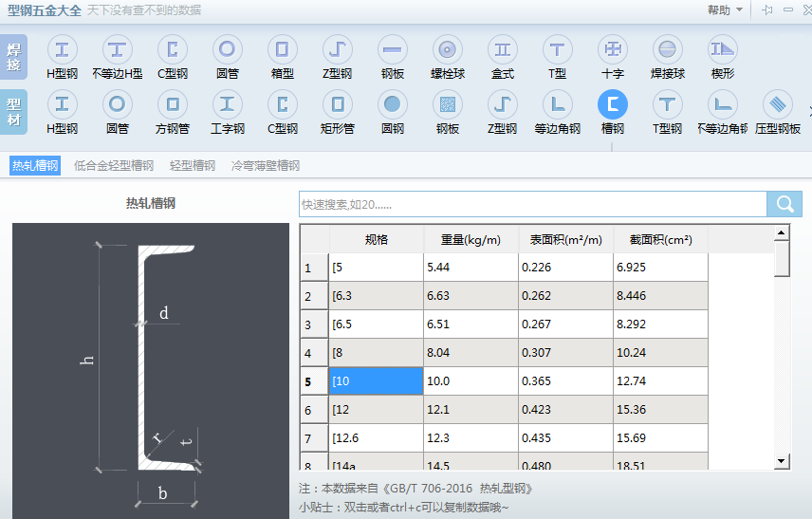The image size is (812, 519).
Task: Click the blue search magnifier button
Action: [x=784, y=204]
